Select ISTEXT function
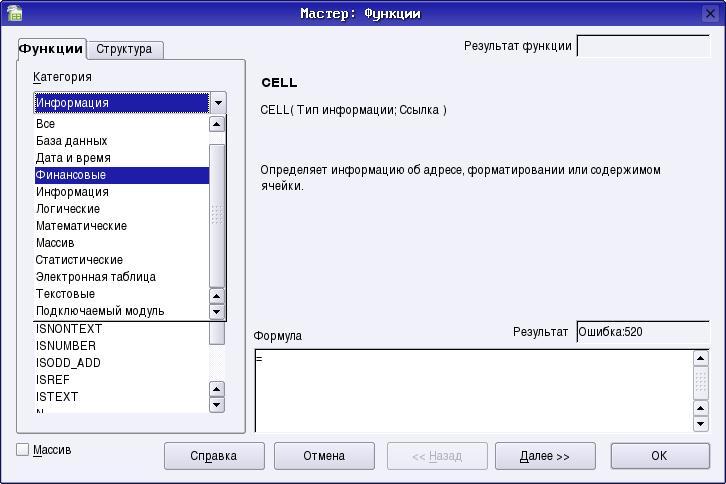 (122, 397)
